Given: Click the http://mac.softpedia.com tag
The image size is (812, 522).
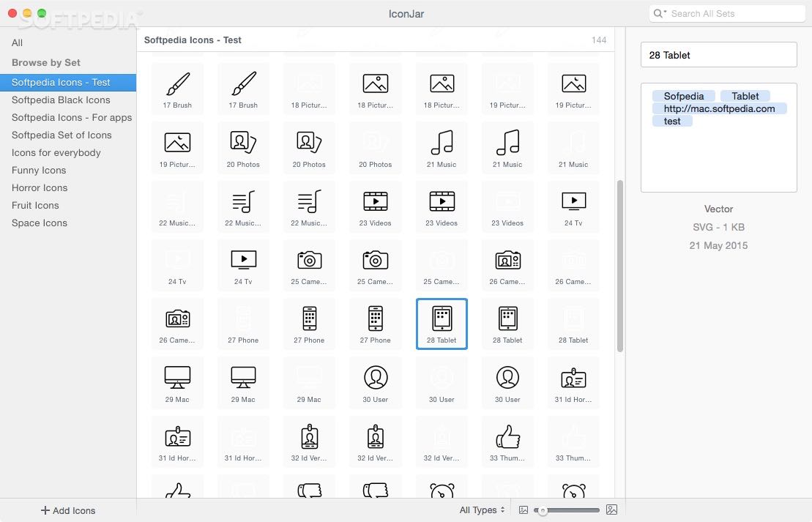Looking at the screenshot, I should 719,108.
